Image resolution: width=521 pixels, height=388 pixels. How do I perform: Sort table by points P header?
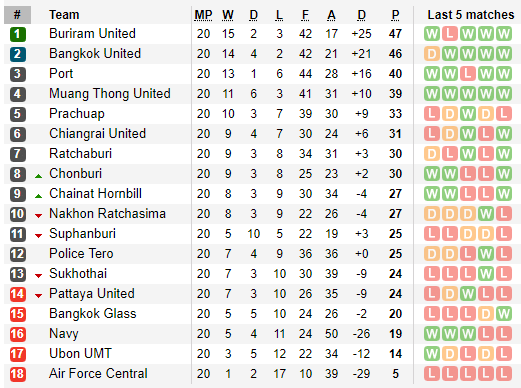[395, 15]
